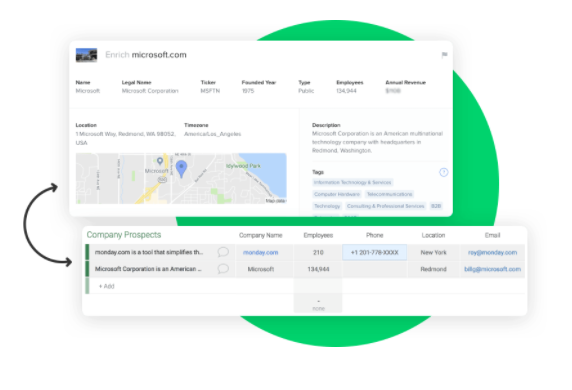Select the B2B tag

tap(436, 206)
